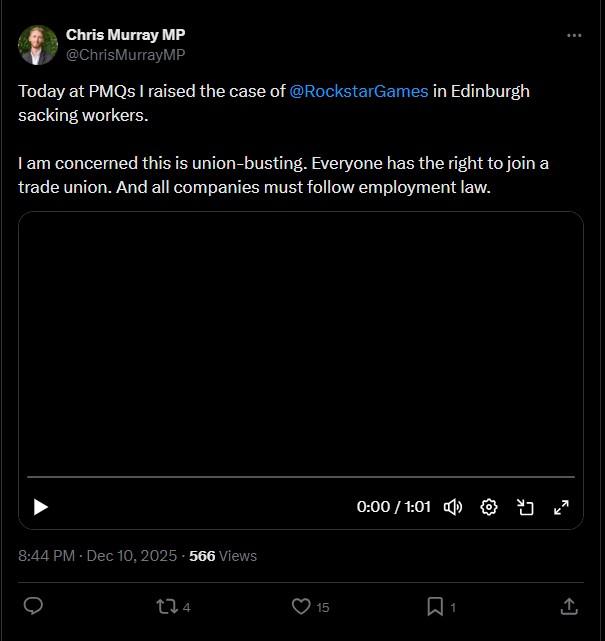Screen dimensions: 605x641
Task: View the 566 Views analytics
Action: [x=223, y=556]
